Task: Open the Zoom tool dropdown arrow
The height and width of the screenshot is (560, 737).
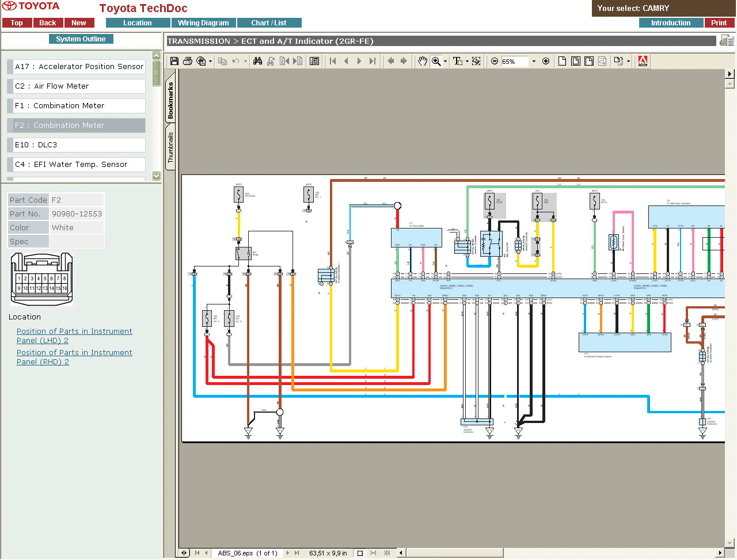Action: point(445,61)
